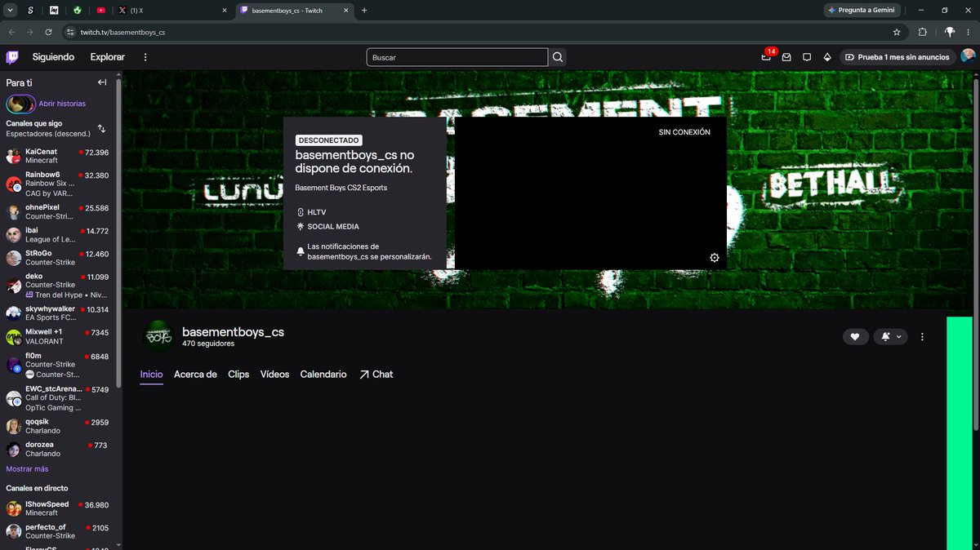Screen dimensions: 980x550
Task: Open the YouTube pinned browser tab
Action: pos(100,10)
